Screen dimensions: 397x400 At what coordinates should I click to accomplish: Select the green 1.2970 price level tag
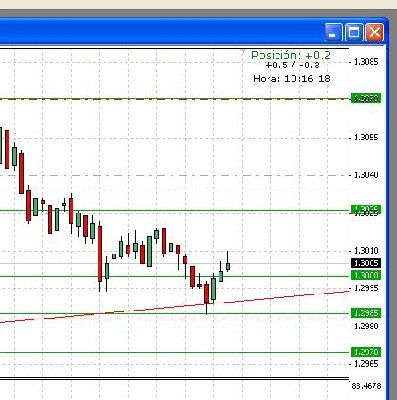point(366,352)
